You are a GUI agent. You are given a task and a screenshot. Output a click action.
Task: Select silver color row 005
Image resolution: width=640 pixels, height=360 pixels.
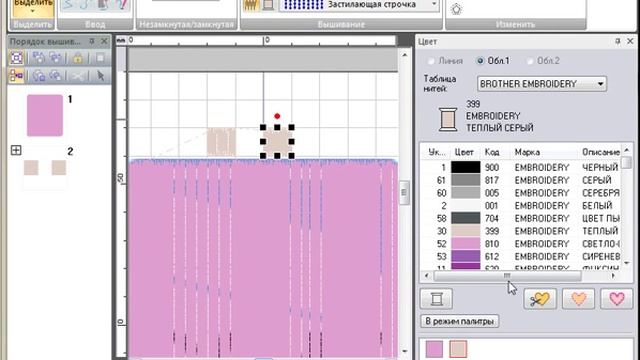(520, 193)
